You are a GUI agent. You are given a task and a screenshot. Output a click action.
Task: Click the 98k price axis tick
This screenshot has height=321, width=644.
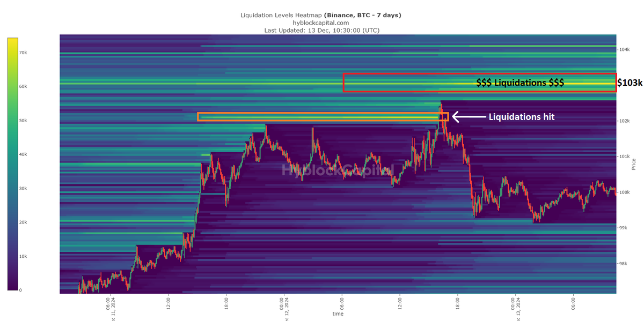(x=623, y=264)
